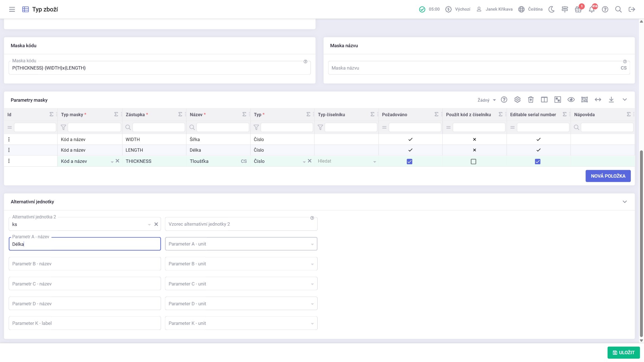Uncheck Editable serial number in THICKNESS row
The image size is (644, 362).
pyautogui.click(x=538, y=161)
